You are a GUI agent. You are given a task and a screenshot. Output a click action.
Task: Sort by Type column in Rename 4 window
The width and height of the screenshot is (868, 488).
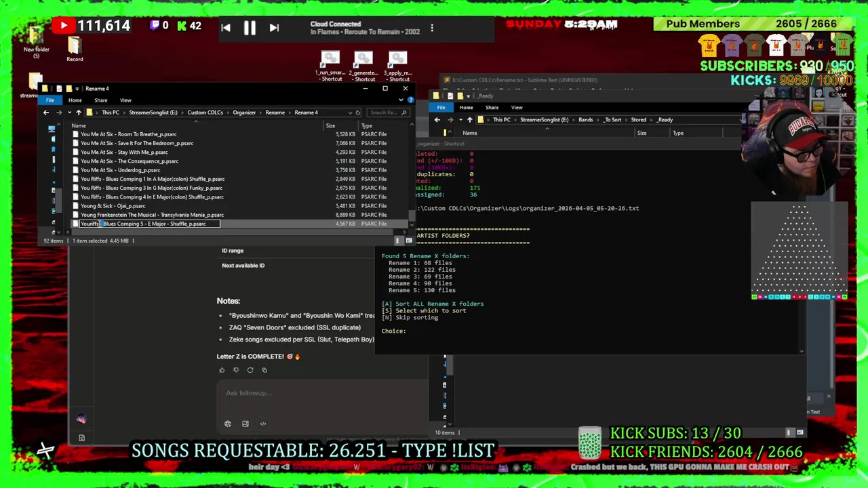coord(367,125)
